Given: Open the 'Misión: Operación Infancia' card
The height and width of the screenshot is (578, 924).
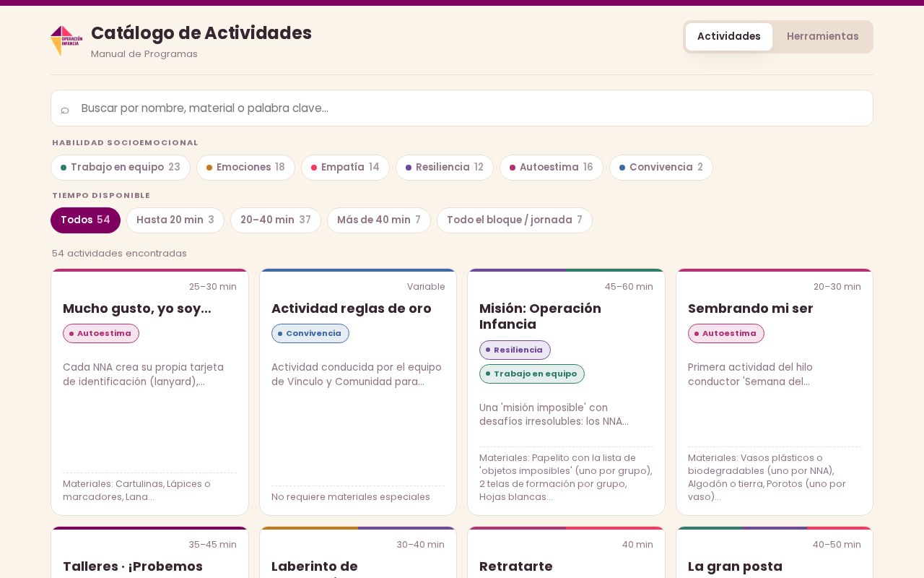Looking at the screenshot, I should click(566, 392).
